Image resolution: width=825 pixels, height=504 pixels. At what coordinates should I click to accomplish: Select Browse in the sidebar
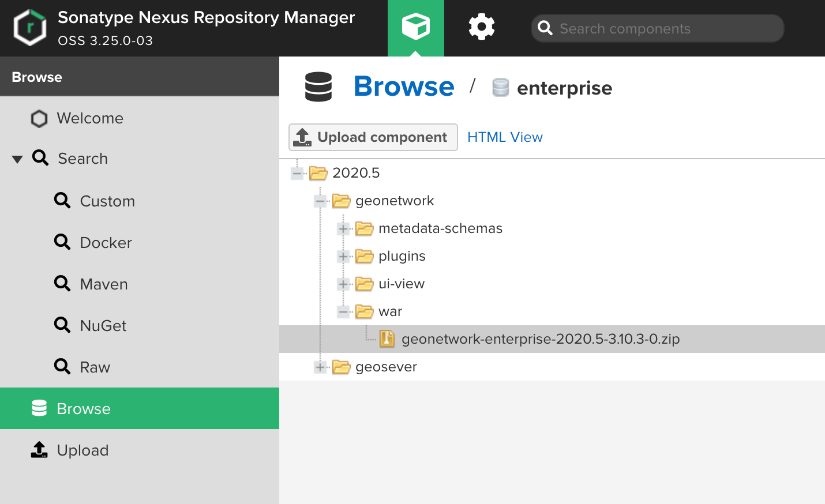[x=140, y=408]
